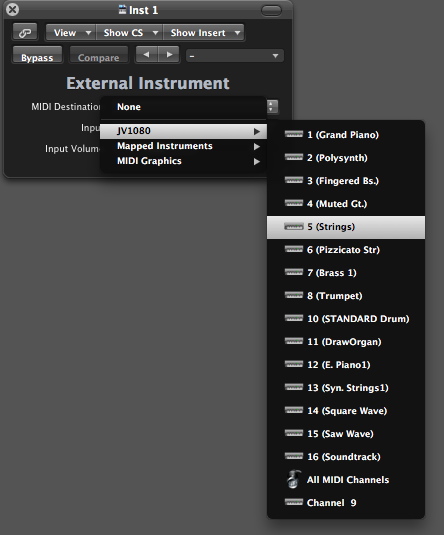Open the Show Insert dropdown

click(x=204, y=33)
